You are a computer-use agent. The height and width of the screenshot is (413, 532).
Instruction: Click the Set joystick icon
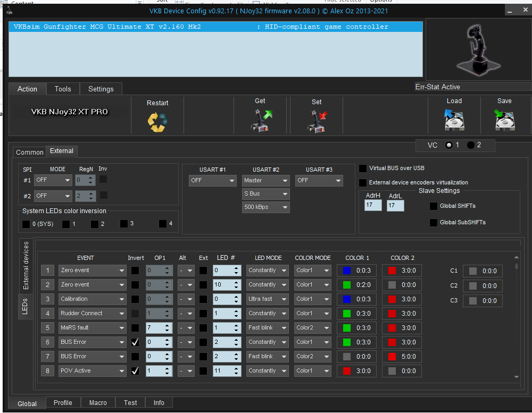pos(317,121)
